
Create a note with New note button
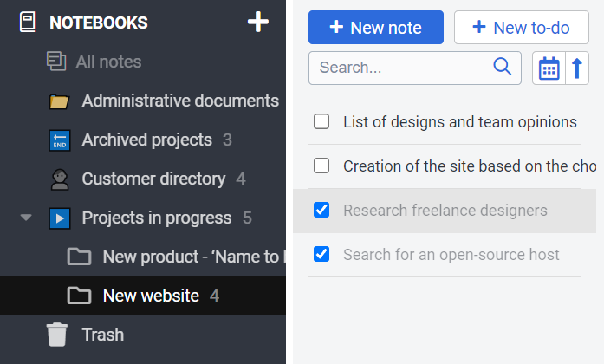click(376, 28)
